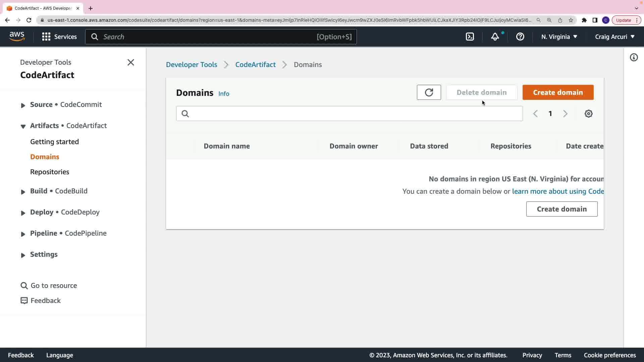This screenshot has height=362, width=644.
Task: Select Repositories in sidebar
Action: 50,172
